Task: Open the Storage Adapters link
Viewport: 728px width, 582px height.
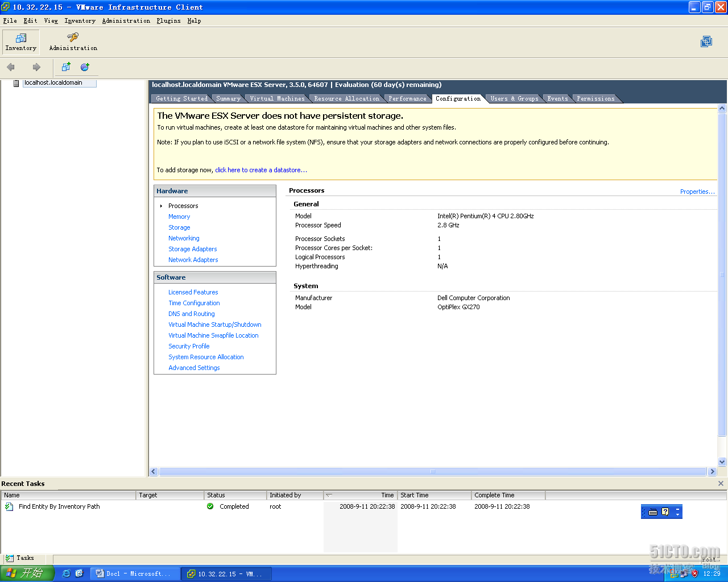Action: click(x=193, y=249)
